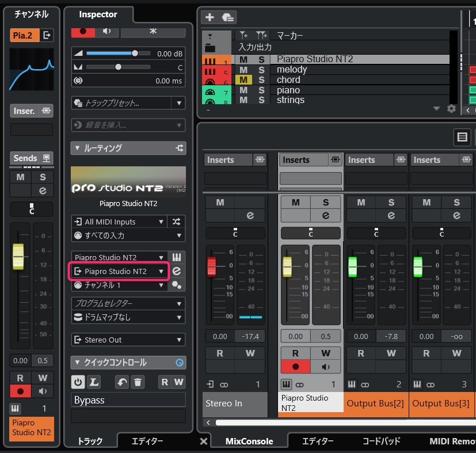Click quick controls circular indicator icon

tap(180, 363)
